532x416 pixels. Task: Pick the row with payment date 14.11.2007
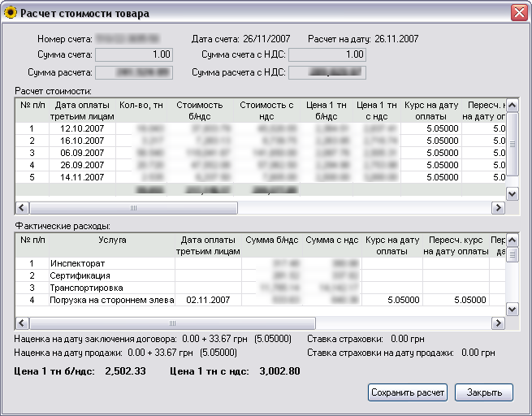(x=83, y=177)
